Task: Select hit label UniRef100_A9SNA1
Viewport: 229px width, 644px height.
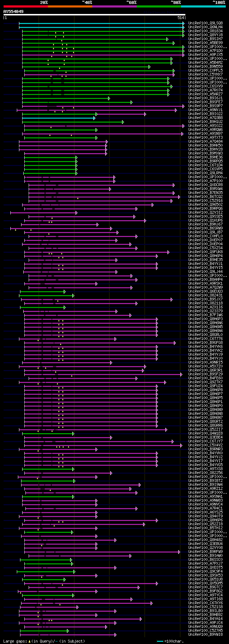Action: point(205,496)
